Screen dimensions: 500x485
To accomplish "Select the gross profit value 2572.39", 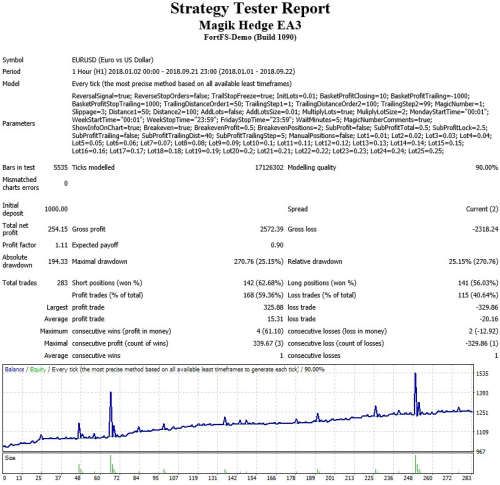I will [x=271, y=229].
